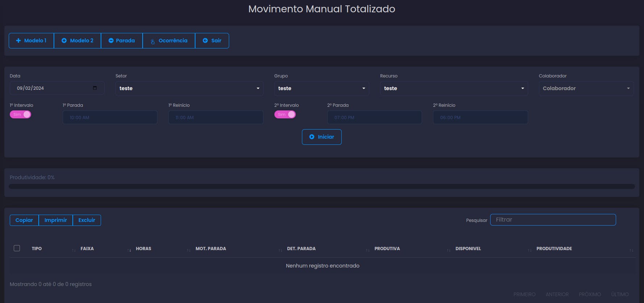This screenshot has width=644, height=303.
Task: Click the Filtrar search input
Action: pos(553,220)
